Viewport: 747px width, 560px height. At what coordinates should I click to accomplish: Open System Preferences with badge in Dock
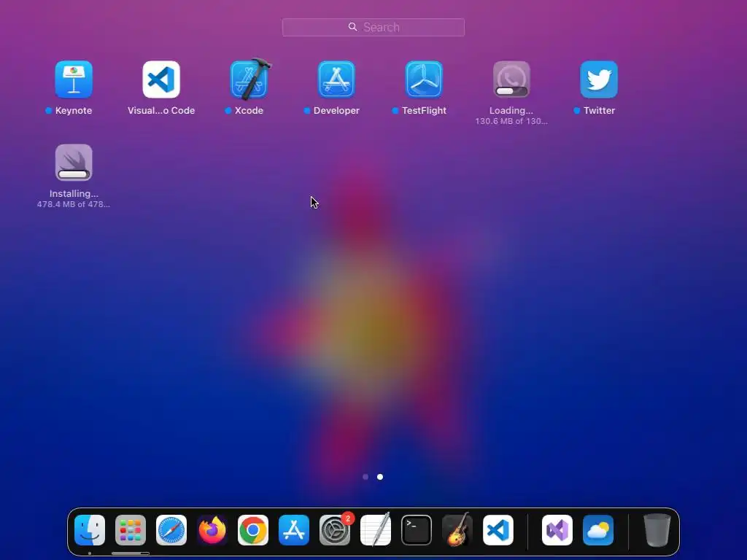click(x=334, y=530)
